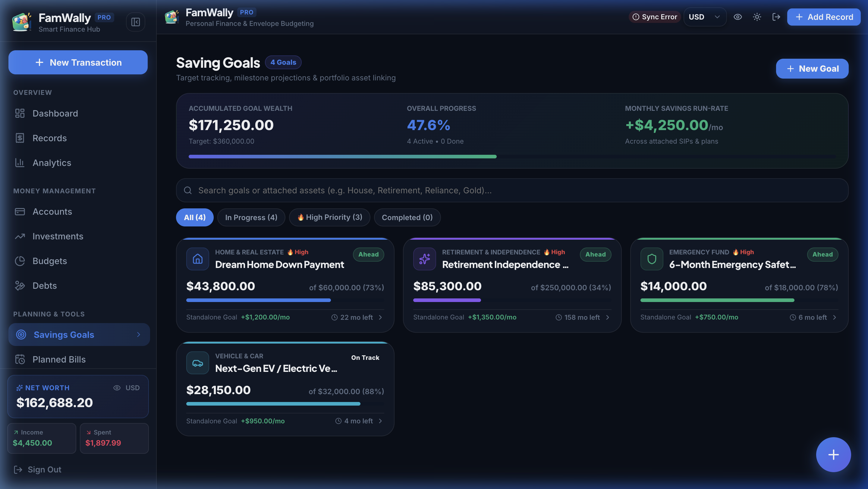Click Sign Out in the sidebar

click(38, 469)
